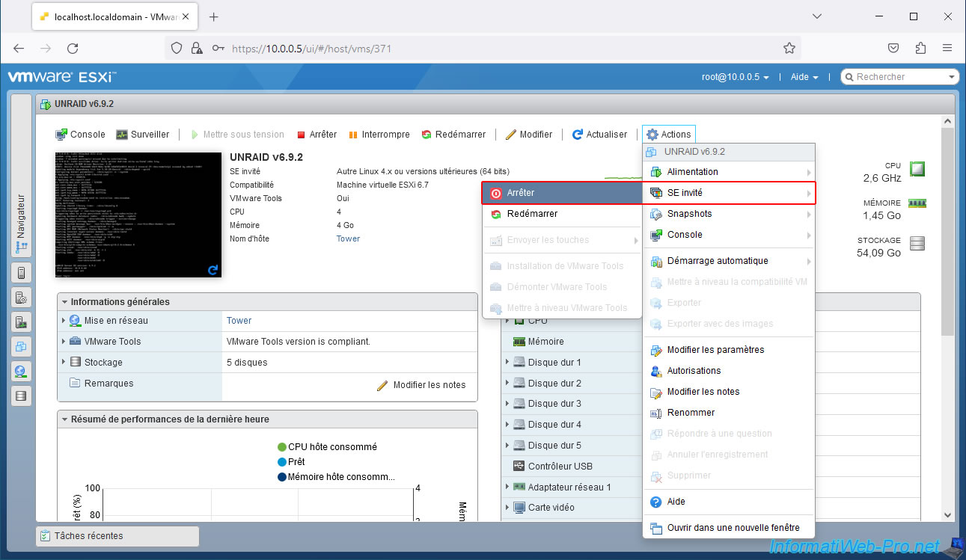Select Arrêter in the SE invité submenu

point(520,193)
